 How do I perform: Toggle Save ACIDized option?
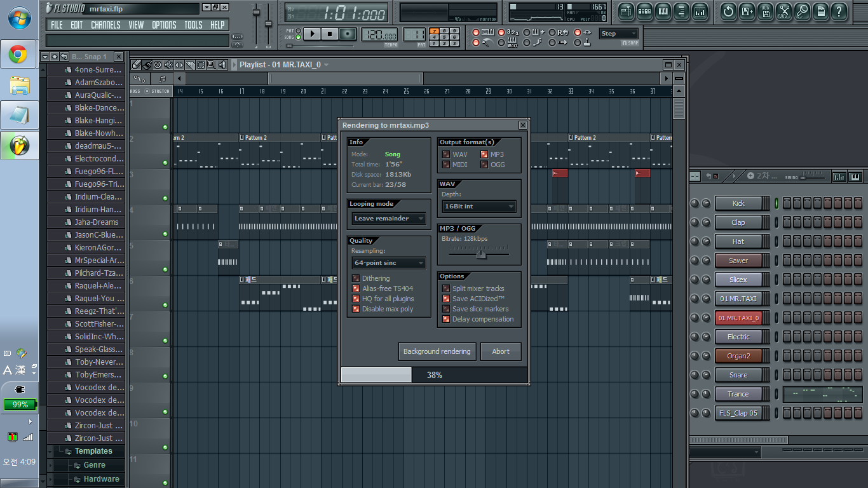[x=446, y=299]
